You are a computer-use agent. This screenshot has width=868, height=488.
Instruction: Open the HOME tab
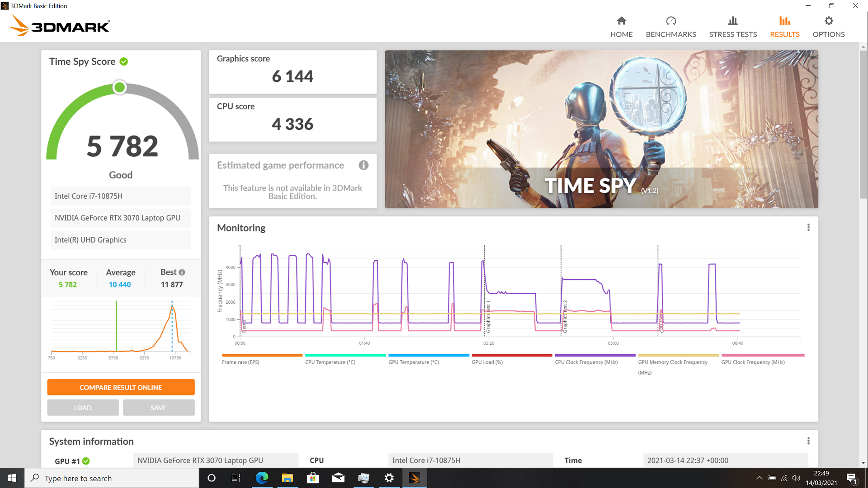click(621, 27)
